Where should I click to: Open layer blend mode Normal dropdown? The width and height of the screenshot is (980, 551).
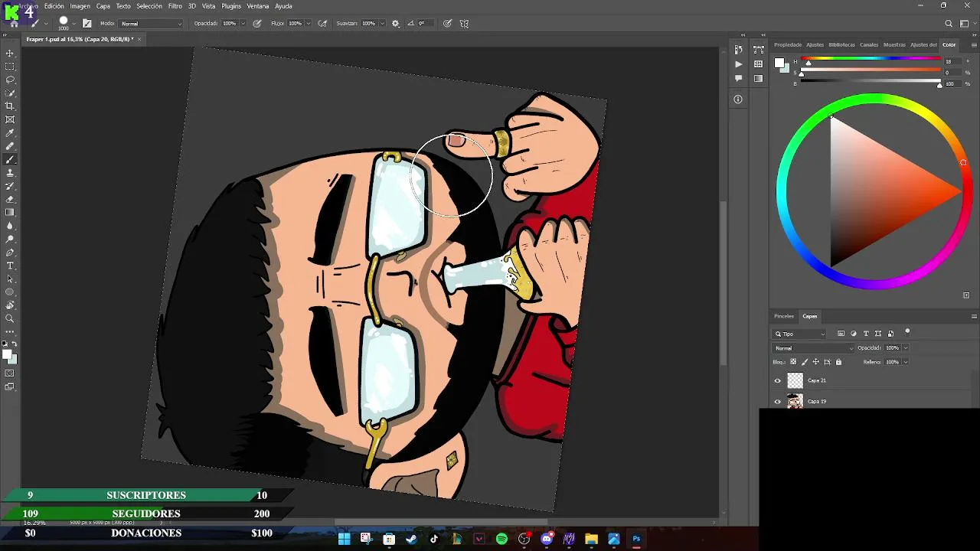(x=812, y=348)
